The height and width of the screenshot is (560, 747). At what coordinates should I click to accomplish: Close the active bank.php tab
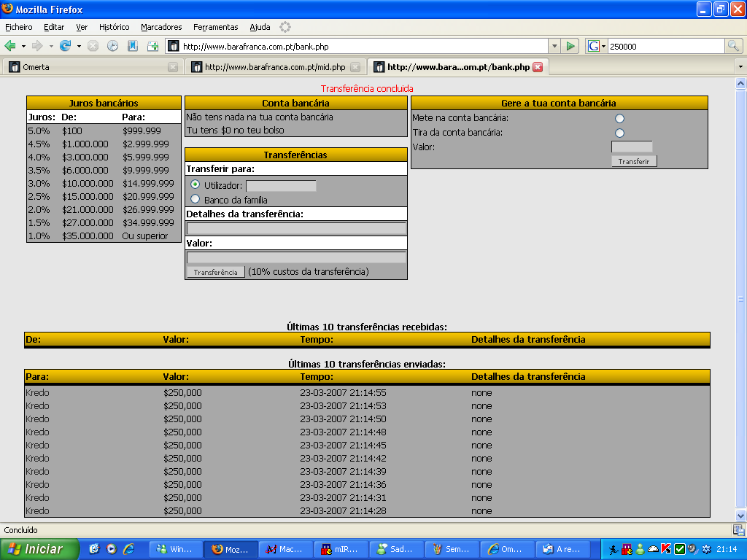(538, 67)
